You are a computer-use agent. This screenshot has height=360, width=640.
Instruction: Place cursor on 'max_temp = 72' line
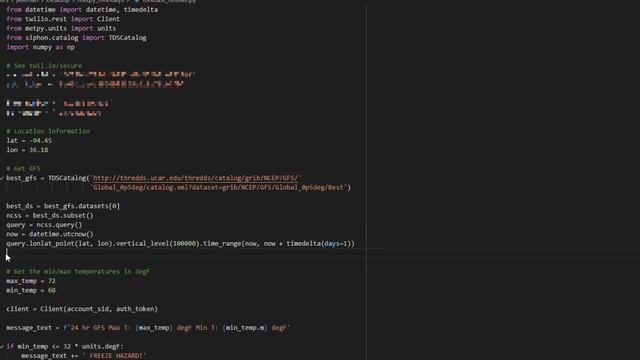(31, 281)
